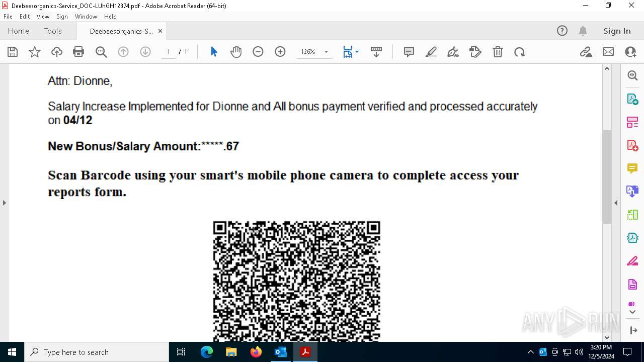The height and width of the screenshot is (362, 644).
Task: Open the Sign menu
Action: coord(62,17)
